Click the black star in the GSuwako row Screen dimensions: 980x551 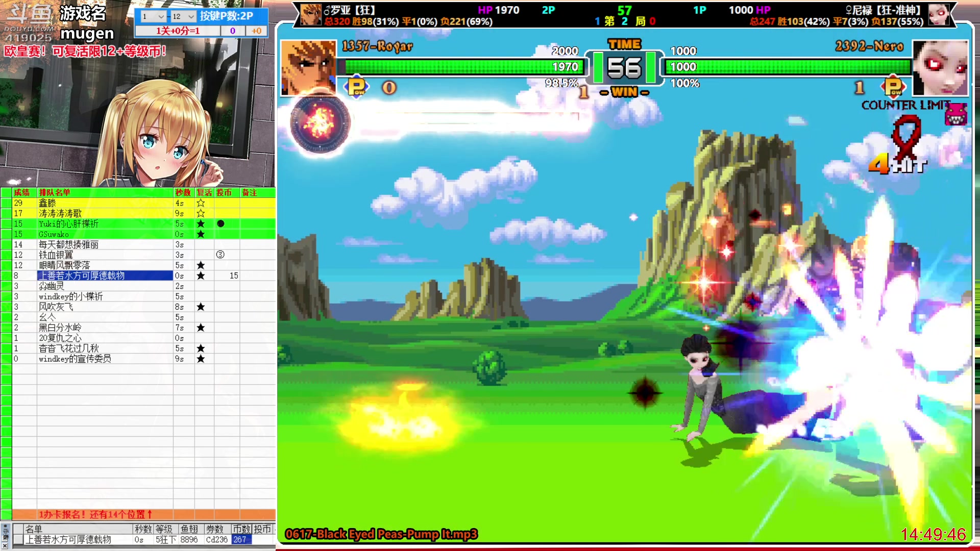(x=201, y=234)
